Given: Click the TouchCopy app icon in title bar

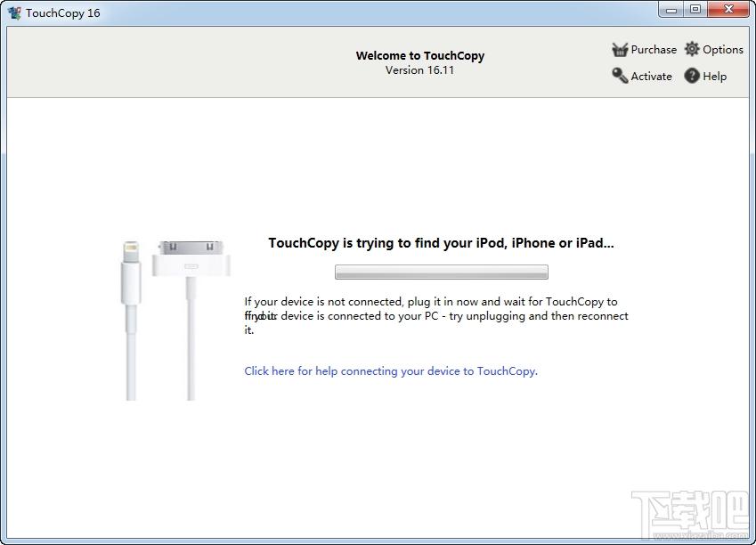Looking at the screenshot, I should pyautogui.click(x=14, y=12).
